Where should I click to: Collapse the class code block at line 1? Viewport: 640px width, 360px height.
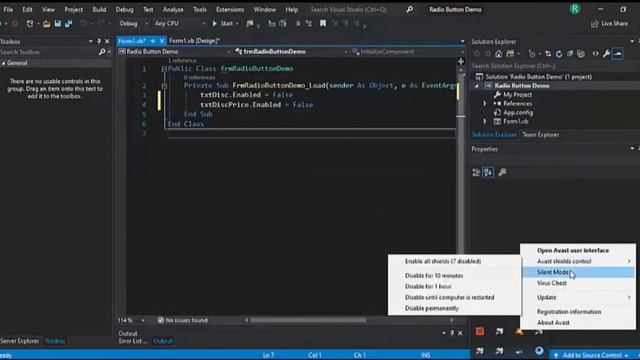tap(164, 69)
